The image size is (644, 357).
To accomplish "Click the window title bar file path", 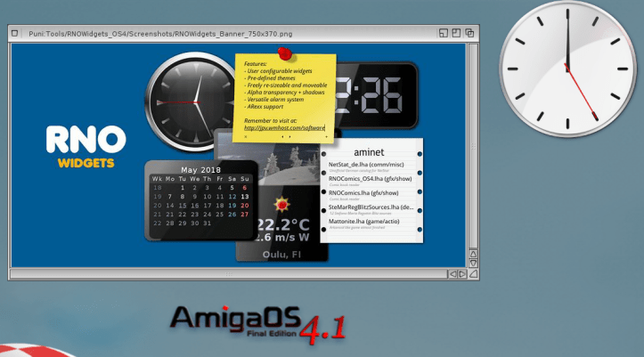I will tap(162, 33).
